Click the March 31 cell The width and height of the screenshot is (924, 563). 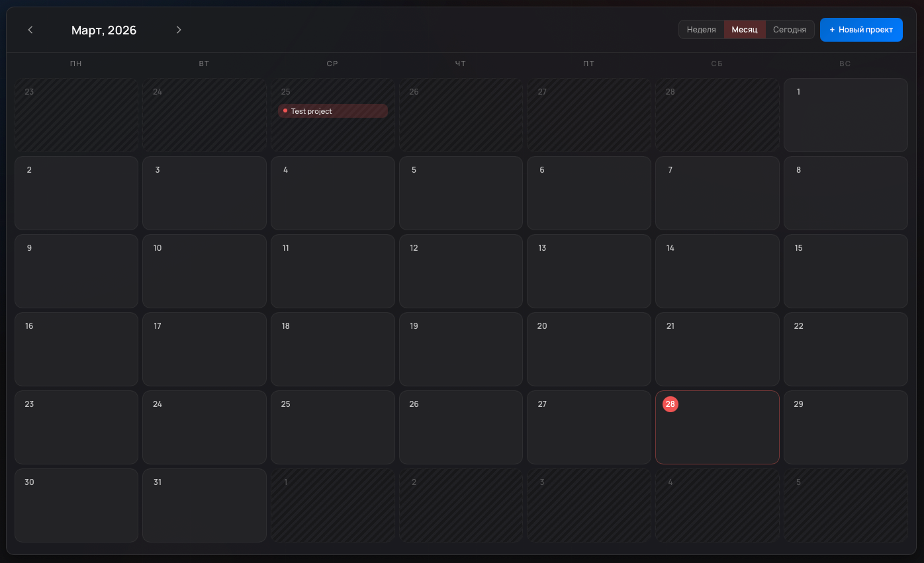pyautogui.click(x=204, y=505)
